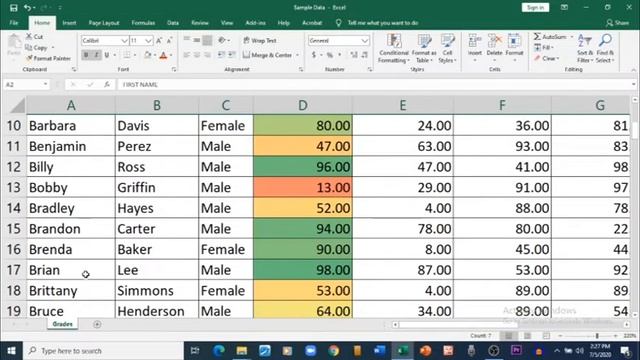Open the Format cells menu in Cells group
This screenshot has width=640, height=360.
coord(514,48)
